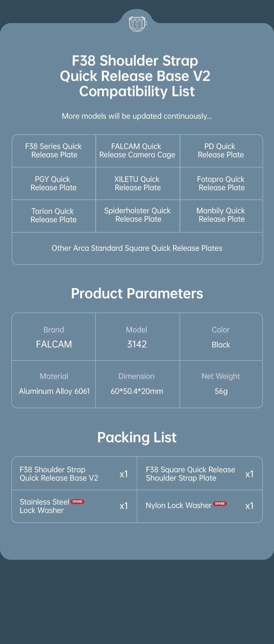The width and height of the screenshot is (274, 644).
Task: Select the 60*50.4*20mm dimension value
Action: 137,391
